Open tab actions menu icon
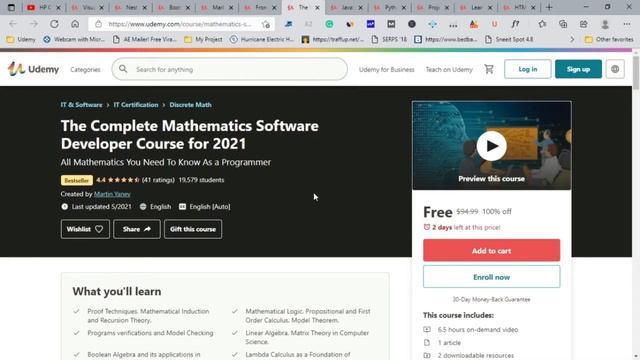The image size is (640, 360). click(x=11, y=7)
